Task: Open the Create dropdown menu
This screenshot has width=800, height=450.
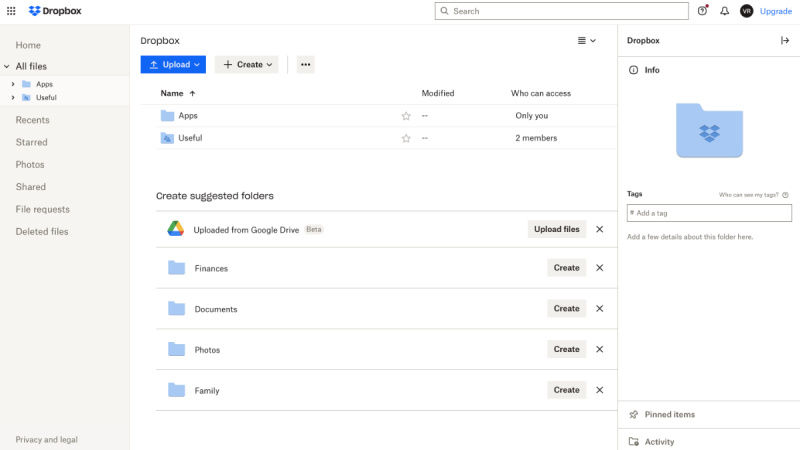Action: (246, 64)
